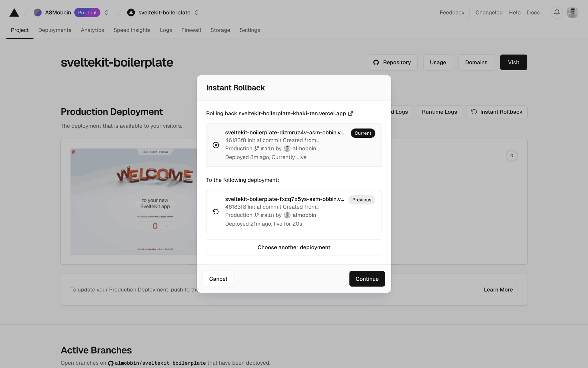Click the rollback arrow icon on previous deployment

(x=216, y=212)
